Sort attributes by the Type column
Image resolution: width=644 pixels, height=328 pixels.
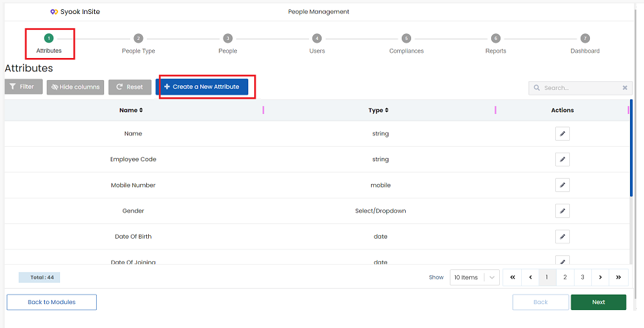378,110
